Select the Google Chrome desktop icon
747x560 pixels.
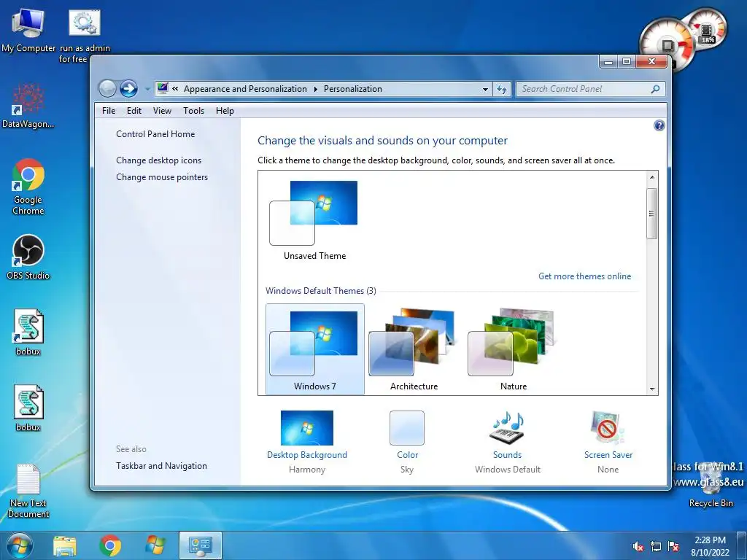[28, 187]
